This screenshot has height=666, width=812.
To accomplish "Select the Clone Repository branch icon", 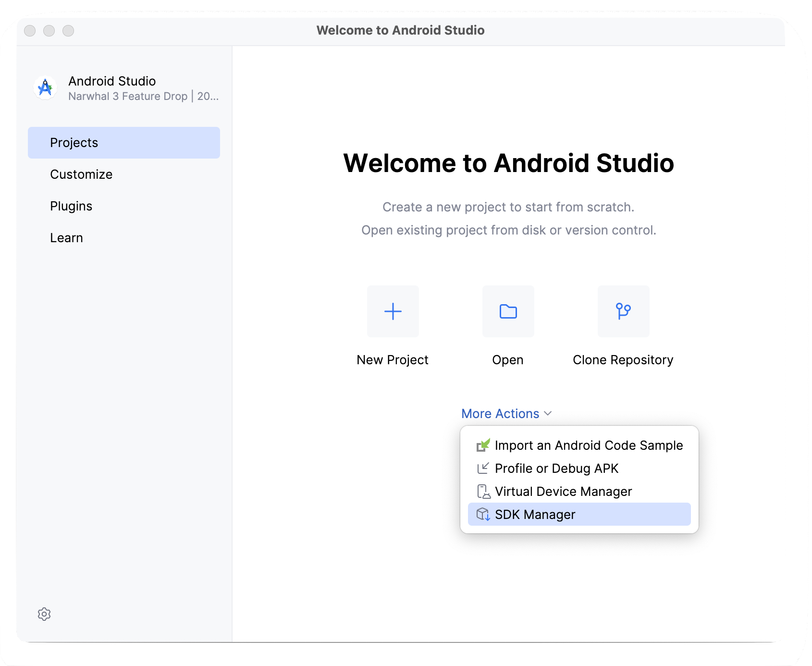I will click(x=623, y=311).
